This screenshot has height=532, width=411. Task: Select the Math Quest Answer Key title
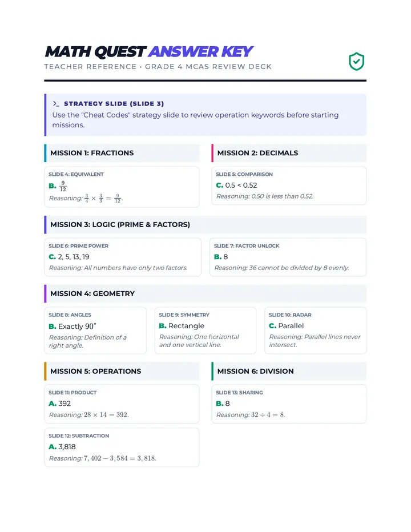pos(148,51)
